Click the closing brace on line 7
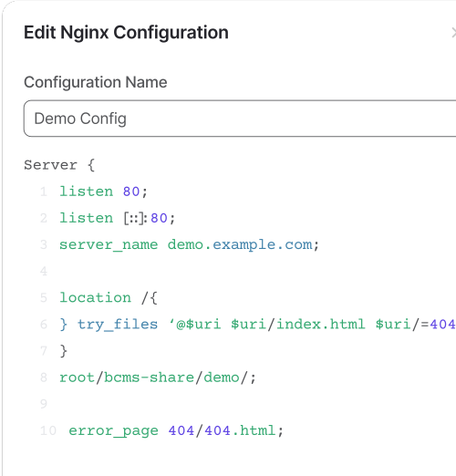The image size is (456, 476). tap(63, 351)
